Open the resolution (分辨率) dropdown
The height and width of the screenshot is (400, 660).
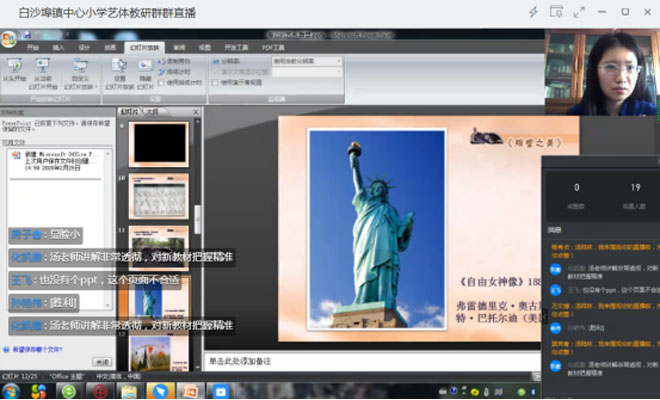click(x=307, y=61)
